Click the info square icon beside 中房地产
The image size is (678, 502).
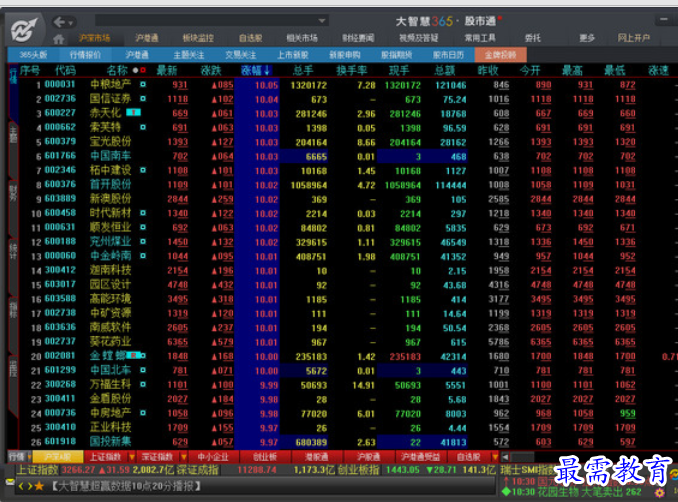tap(143, 413)
